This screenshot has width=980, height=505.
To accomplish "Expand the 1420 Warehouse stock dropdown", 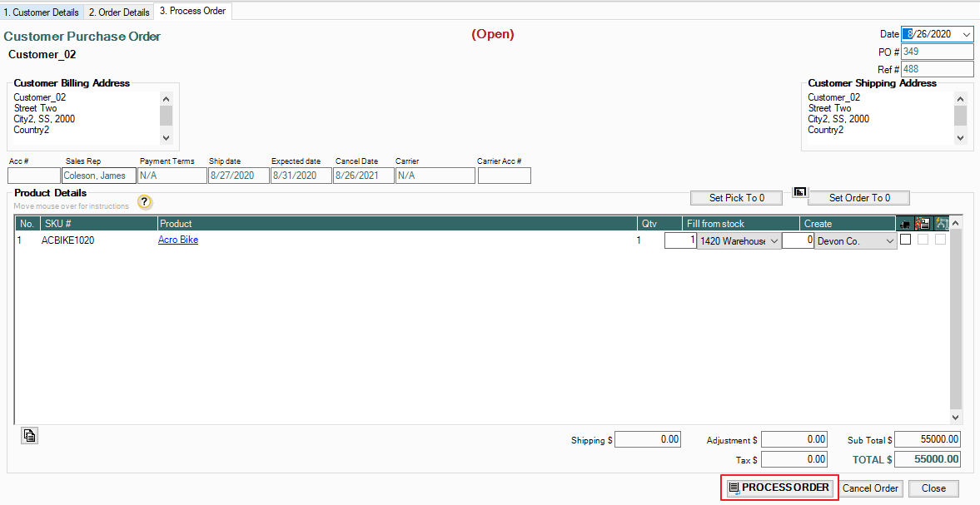I will click(774, 240).
